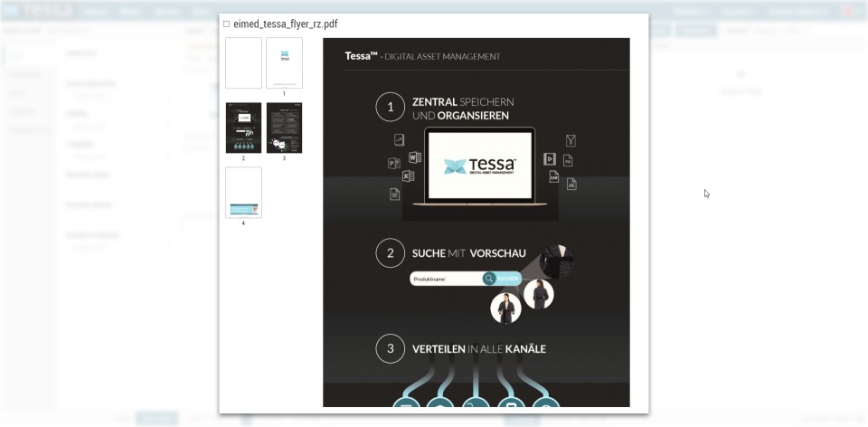Click the blurred TESSA logo in background window

pos(38,11)
